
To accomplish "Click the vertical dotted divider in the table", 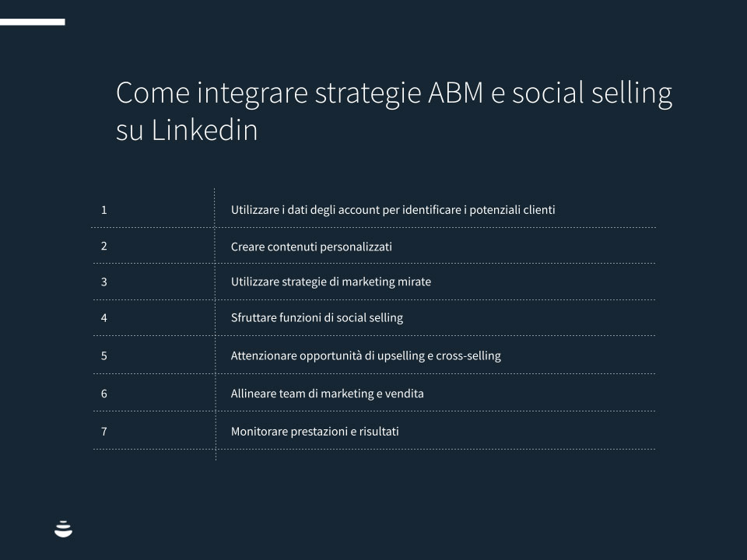I will pos(215,327).
